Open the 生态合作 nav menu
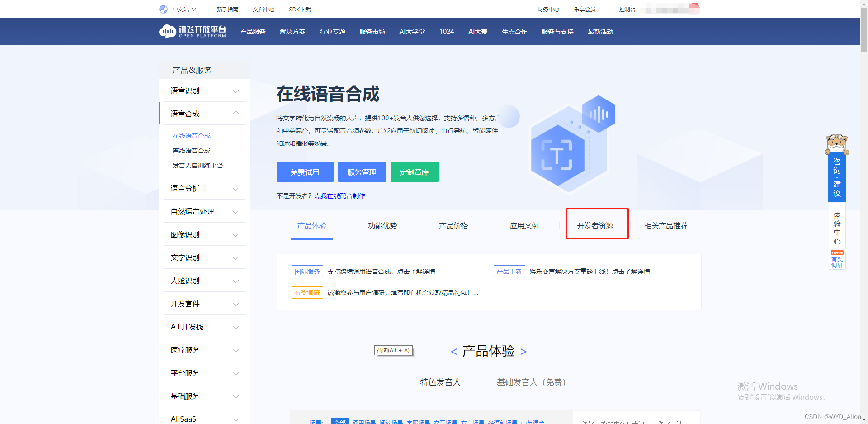 pos(514,32)
